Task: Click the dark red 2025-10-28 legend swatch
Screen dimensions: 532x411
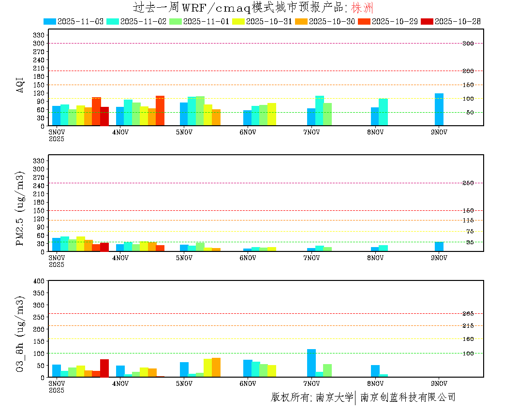Action: [x=427, y=21]
